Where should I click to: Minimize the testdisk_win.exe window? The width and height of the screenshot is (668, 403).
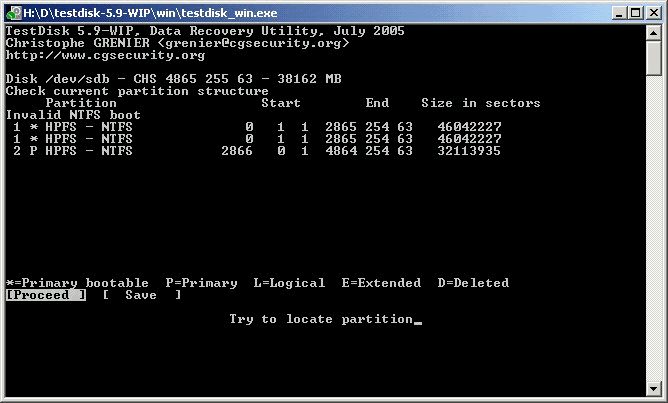[619, 13]
